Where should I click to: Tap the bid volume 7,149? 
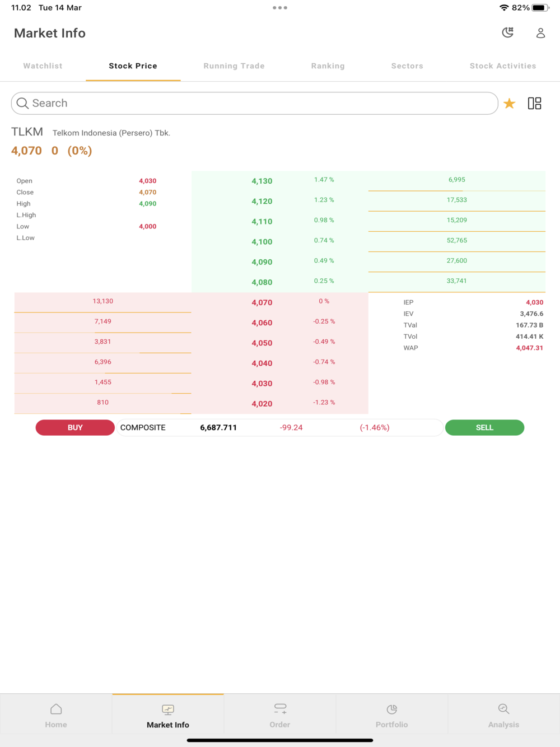click(103, 321)
